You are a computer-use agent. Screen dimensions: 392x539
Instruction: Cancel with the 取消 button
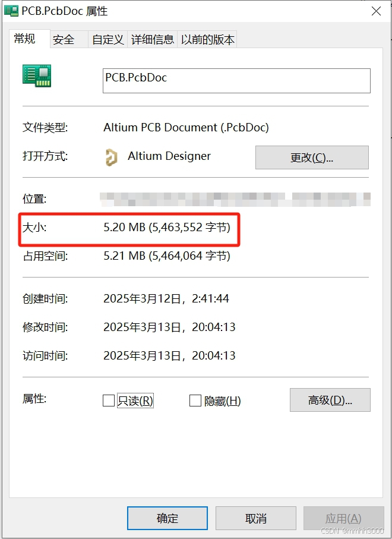(x=256, y=518)
